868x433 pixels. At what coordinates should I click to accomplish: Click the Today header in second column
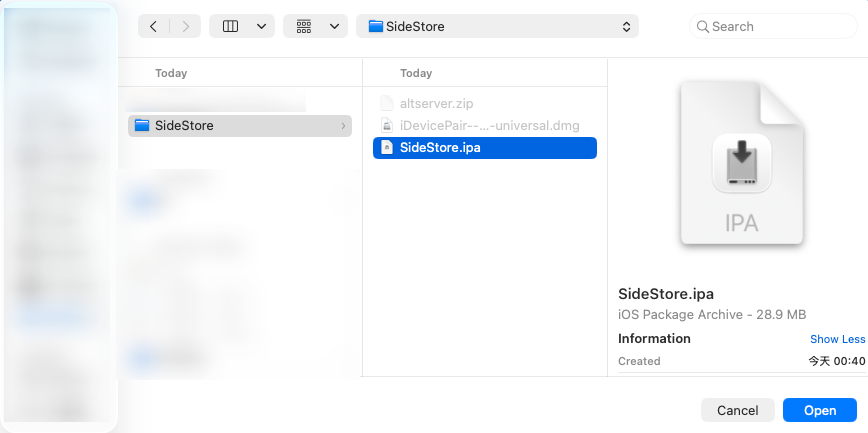pos(416,73)
